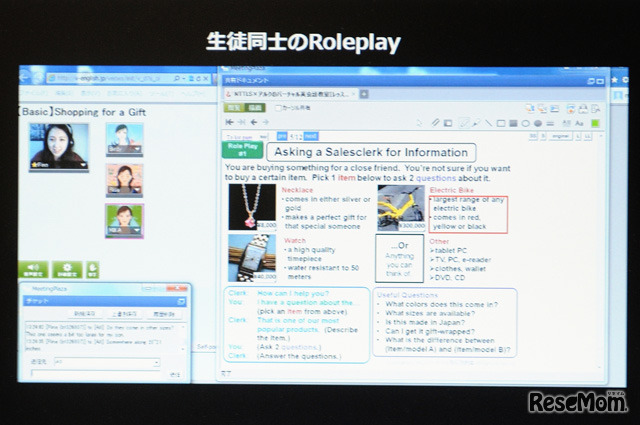
Task: Click the 'L' zoom size button
Action: click(x=578, y=136)
